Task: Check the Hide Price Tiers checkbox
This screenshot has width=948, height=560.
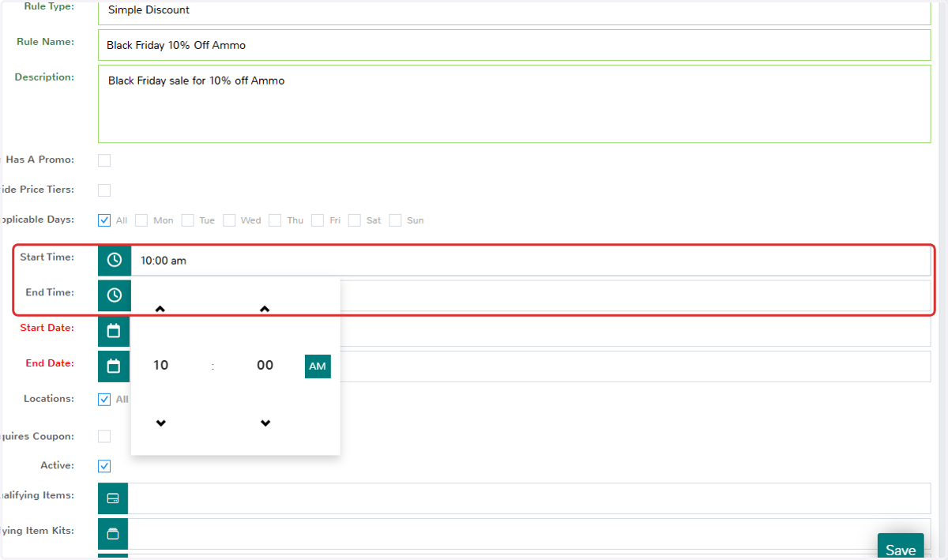Action: tap(104, 190)
